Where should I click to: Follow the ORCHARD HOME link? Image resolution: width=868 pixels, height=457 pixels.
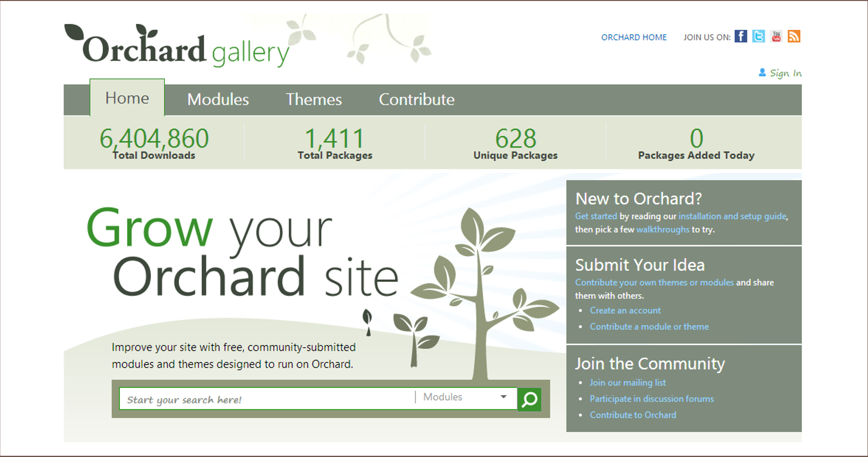pyautogui.click(x=634, y=37)
